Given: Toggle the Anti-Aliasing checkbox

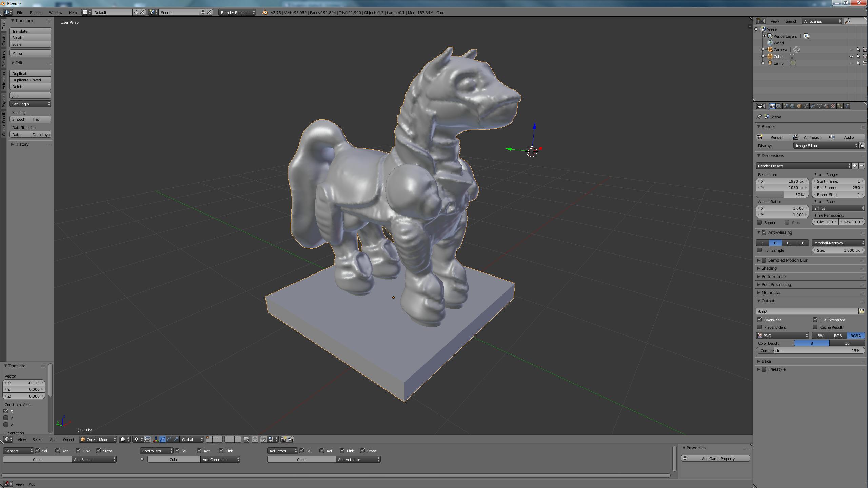Looking at the screenshot, I should pyautogui.click(x=764, y=232).
